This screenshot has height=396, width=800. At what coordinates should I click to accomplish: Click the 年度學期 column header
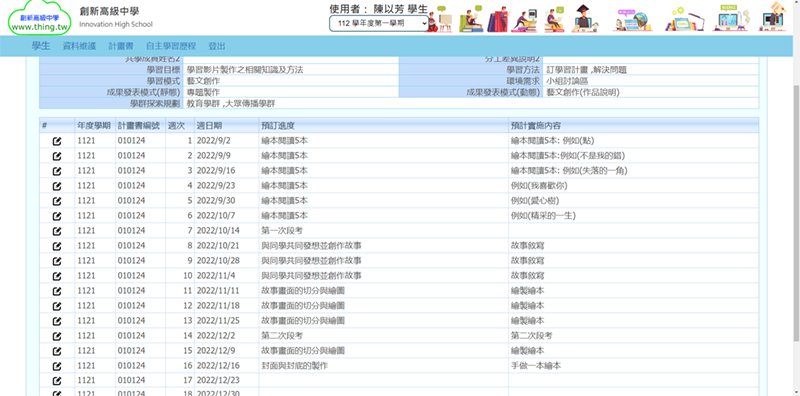94,126
